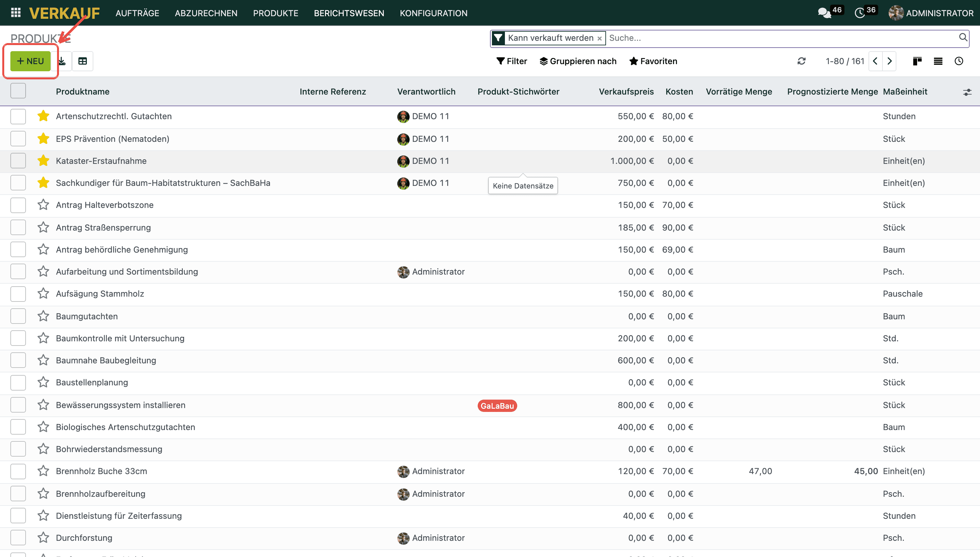Image resolution: width=980 pixels, height=557 pixels.
Task: Sort by the Produktname column header
Action: [x=83, y=91]
